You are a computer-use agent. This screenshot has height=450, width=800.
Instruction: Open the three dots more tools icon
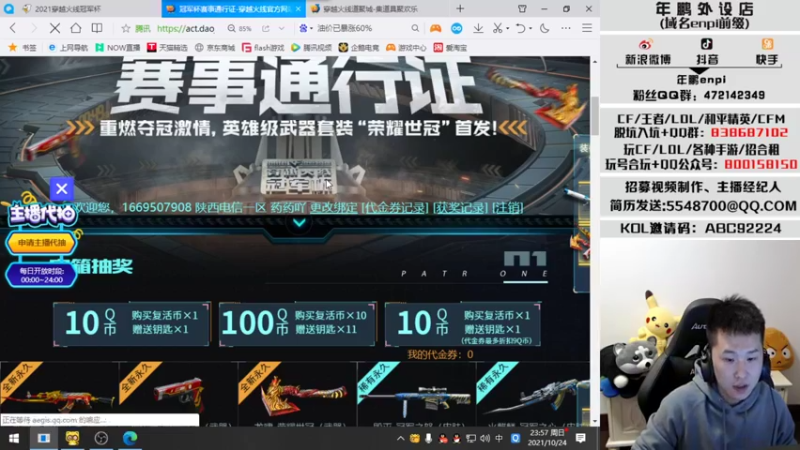566,29
